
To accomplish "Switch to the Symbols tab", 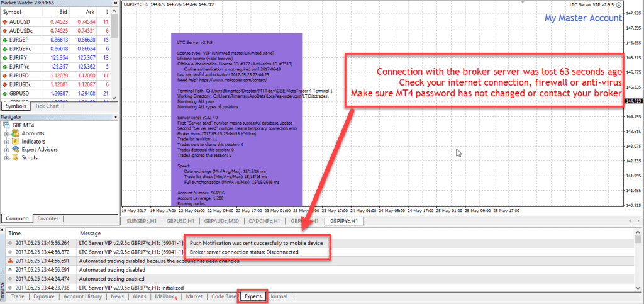I will point(16,106).
